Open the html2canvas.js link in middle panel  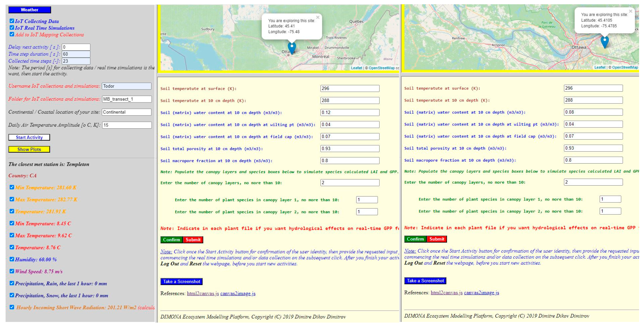click(203, 294)
